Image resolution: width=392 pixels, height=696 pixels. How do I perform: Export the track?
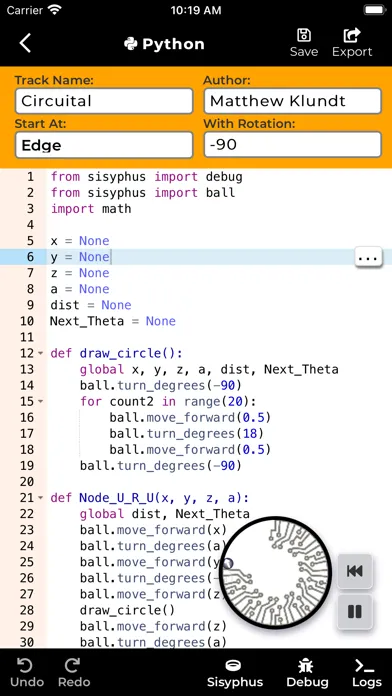click(x=352, y=43)
